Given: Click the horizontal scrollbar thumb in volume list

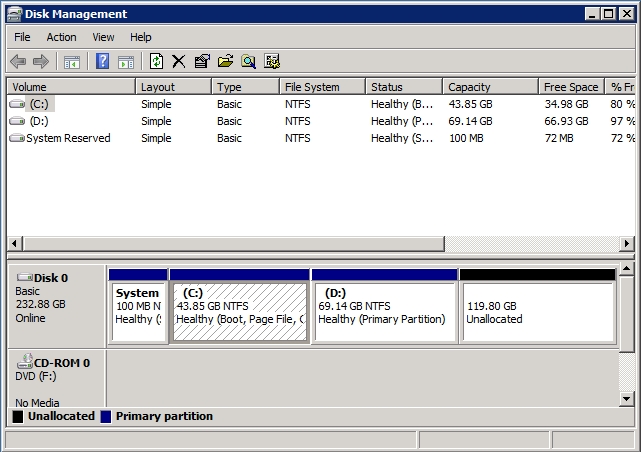Looking at the screenshot, I should coord(233,244).
